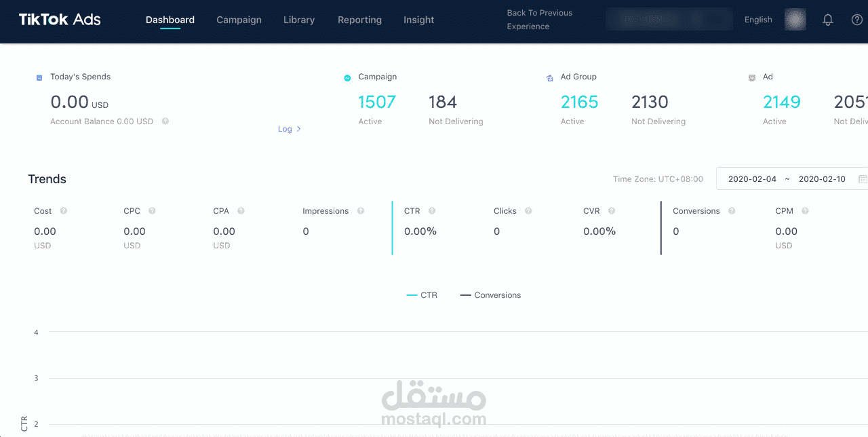Click the user profile avatar
868x437 pixels.
(x=795, y=20)
